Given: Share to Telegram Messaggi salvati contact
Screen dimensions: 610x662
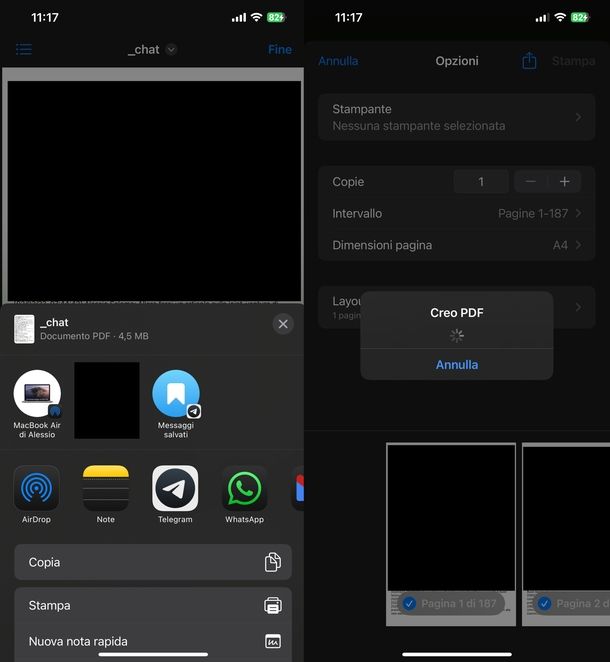Looking at the screenshot, I should [x=176, y=404].
